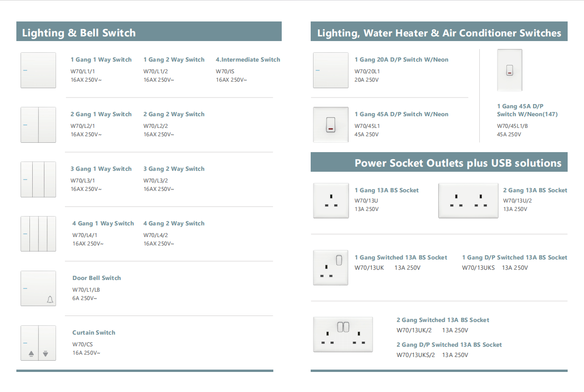Click the 2 gang 13A BS socket image
Screen dimensions: 584x392
469,201
